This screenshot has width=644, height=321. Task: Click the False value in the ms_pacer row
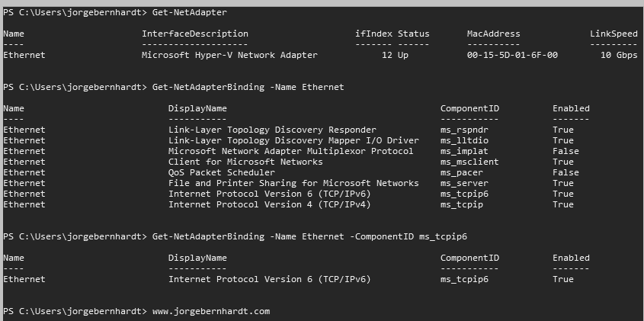(x=566, y=173)
